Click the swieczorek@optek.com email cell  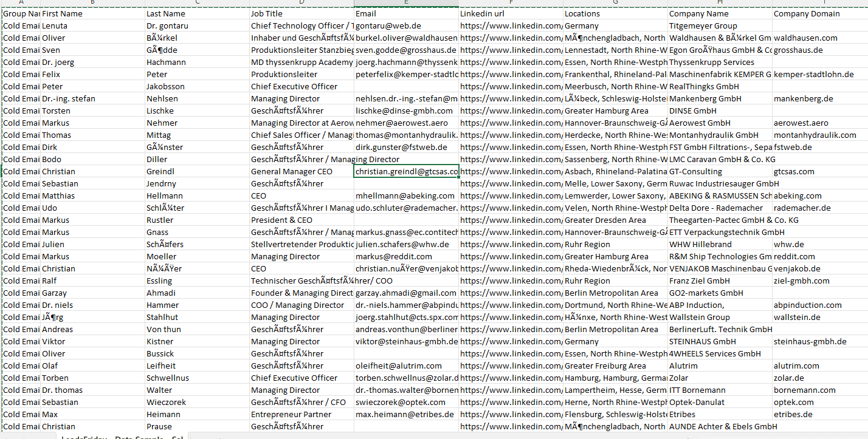point(406,402)
